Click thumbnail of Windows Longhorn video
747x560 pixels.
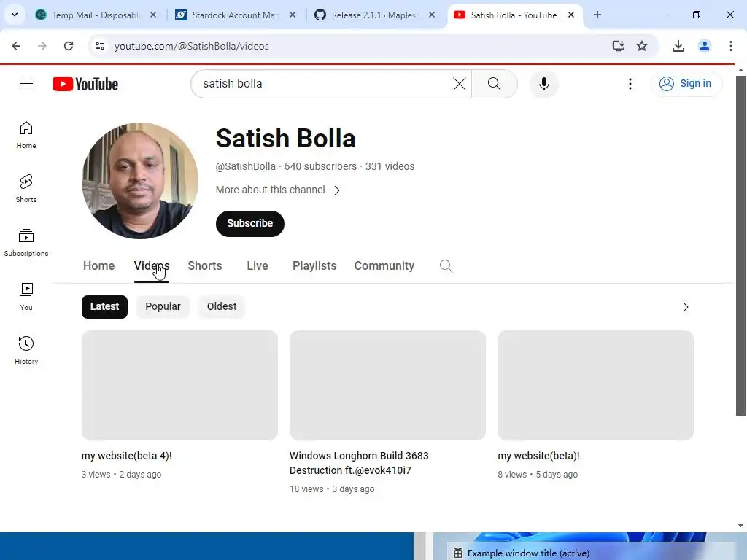(387, 385)
